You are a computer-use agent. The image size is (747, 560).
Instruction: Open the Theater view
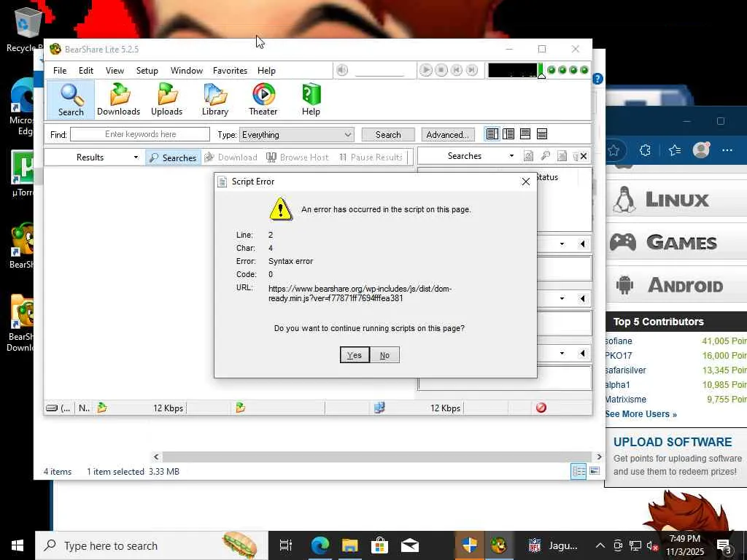click(x=263, y=99)
